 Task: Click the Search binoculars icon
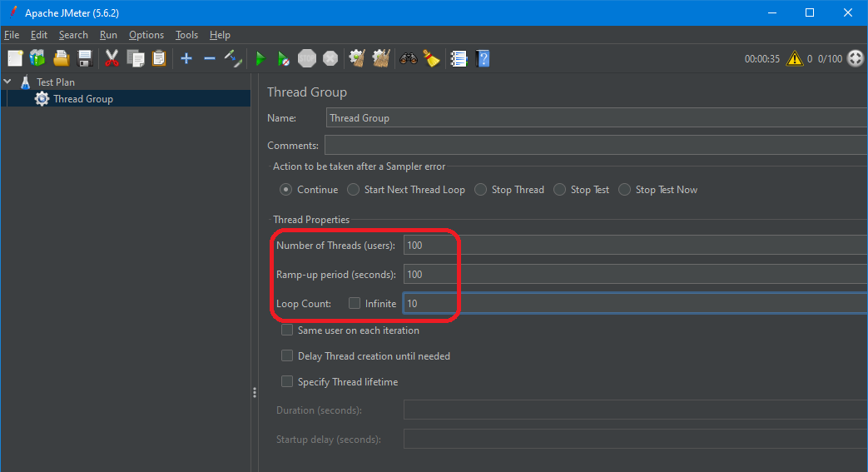coord(408,58)
